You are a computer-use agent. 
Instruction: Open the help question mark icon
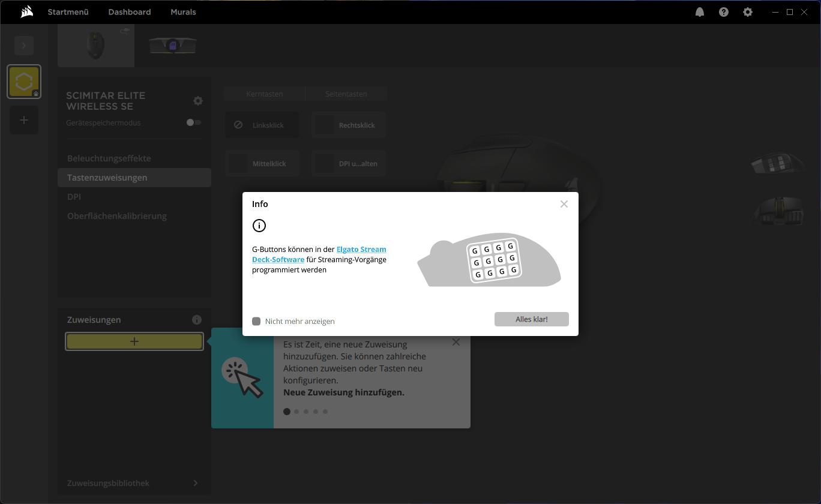724,12
